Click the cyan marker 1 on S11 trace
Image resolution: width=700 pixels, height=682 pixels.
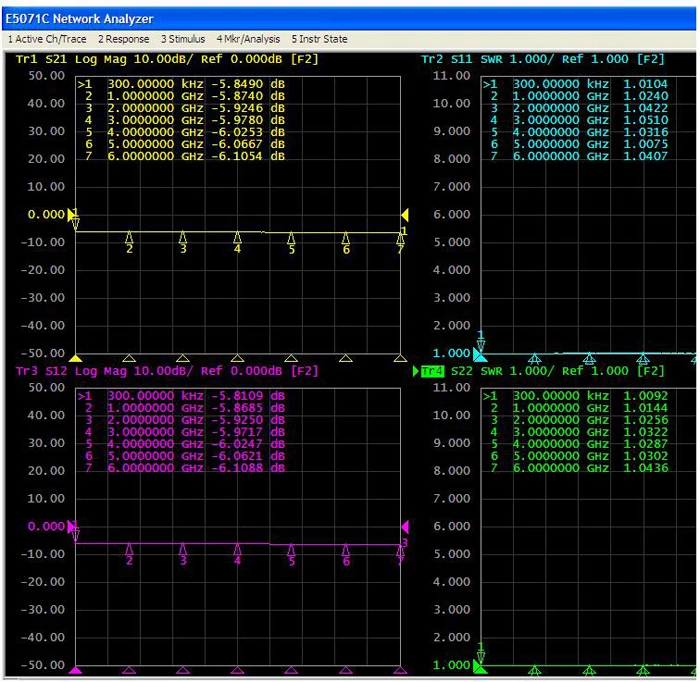tap(480, 344)
